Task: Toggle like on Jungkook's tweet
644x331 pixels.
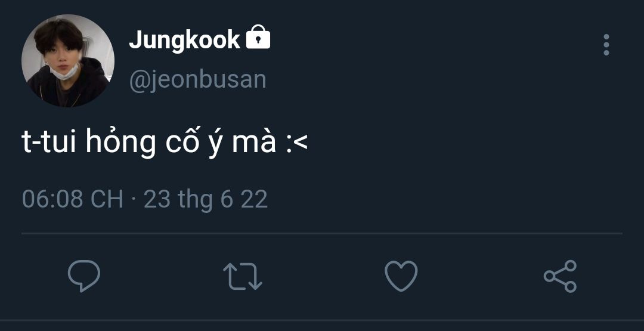Action: point(401,276)
